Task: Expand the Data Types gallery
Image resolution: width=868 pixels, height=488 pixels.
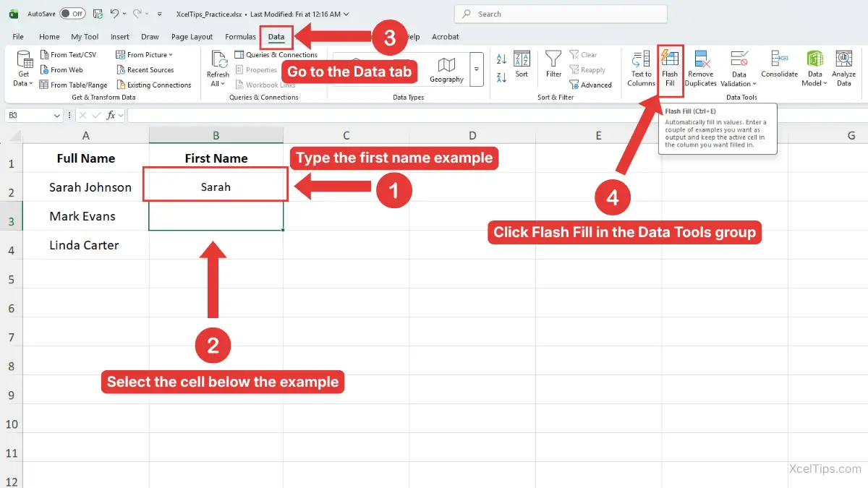Action: coord(477,69)
